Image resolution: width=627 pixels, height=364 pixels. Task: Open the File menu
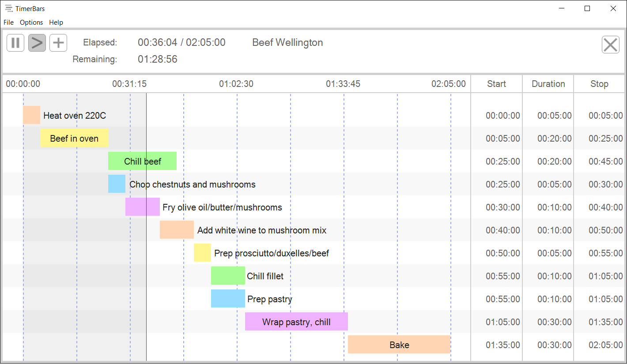coord(8,23)
